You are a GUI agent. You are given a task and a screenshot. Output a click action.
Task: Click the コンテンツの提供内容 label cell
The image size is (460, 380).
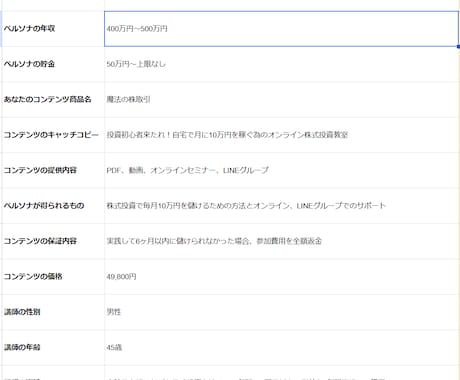pos(53,170)
